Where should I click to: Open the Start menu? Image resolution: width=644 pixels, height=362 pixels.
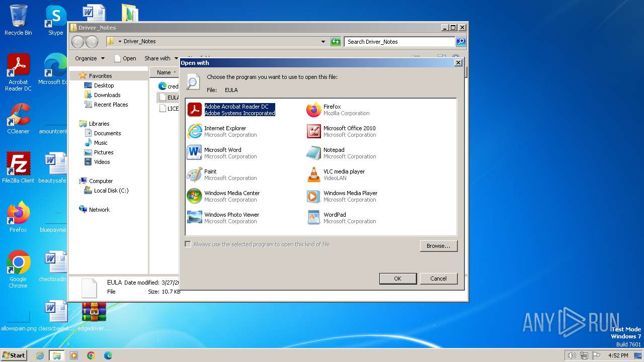coord(14,355)
